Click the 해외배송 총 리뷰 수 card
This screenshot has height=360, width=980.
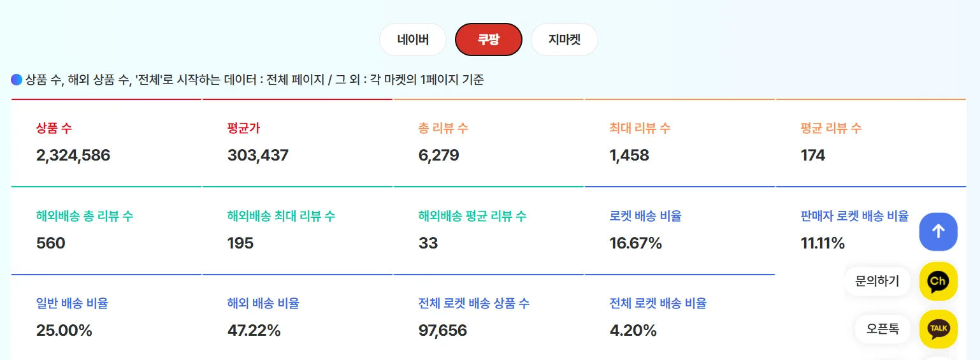point(106,230)
